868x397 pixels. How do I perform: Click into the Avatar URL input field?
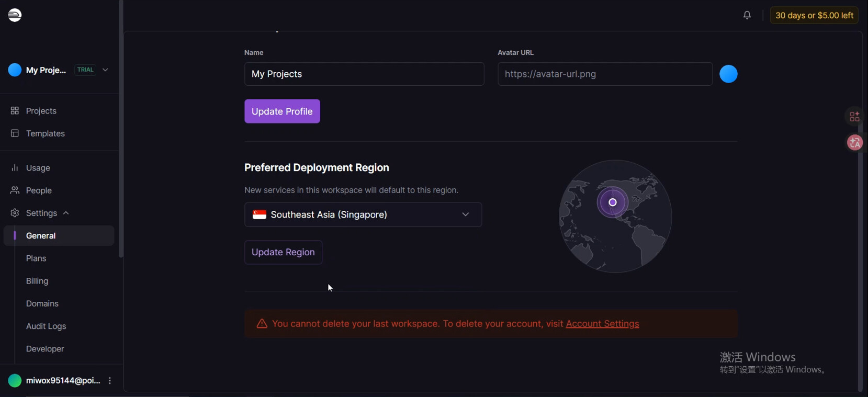pos(605,74)
